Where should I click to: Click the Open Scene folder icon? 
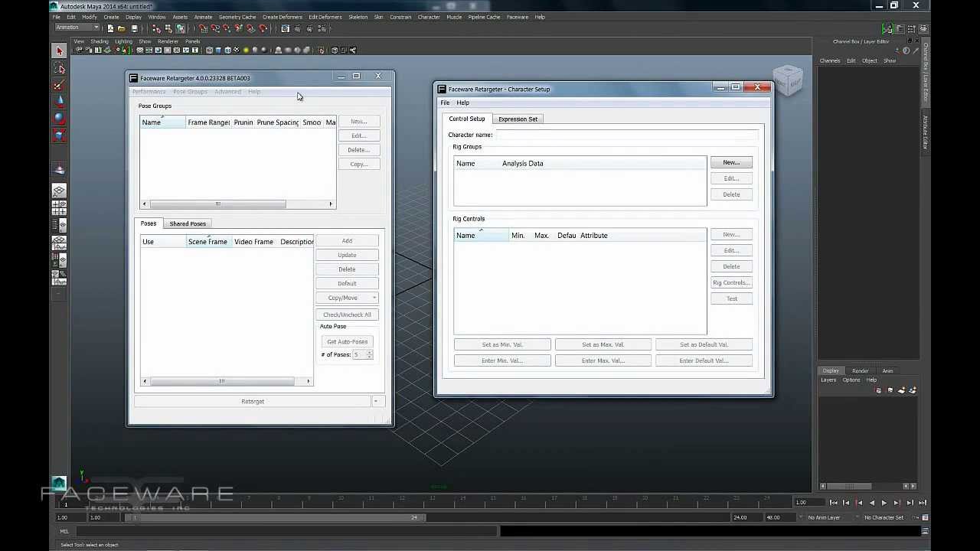pyautogui.click(x=122, y=28)
